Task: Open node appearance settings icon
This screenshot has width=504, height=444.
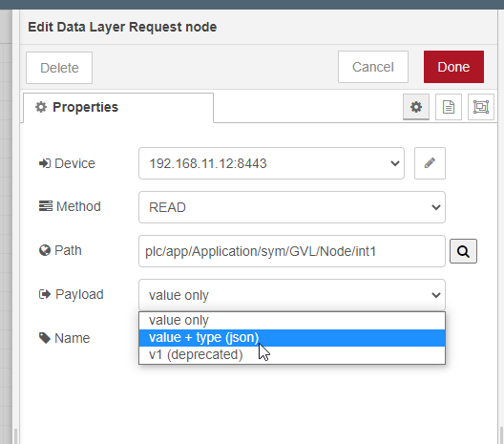Action: (481, 107)
